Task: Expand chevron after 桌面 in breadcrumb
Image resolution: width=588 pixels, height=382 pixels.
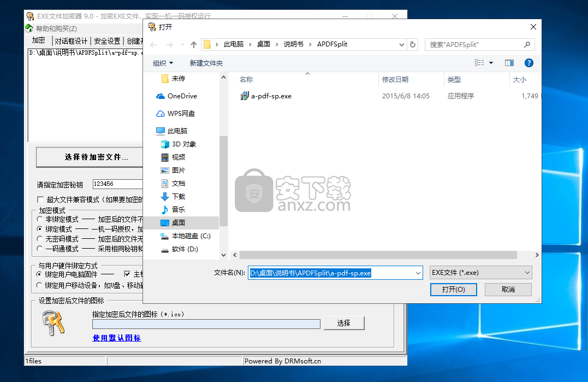Action: coord(277,45)
